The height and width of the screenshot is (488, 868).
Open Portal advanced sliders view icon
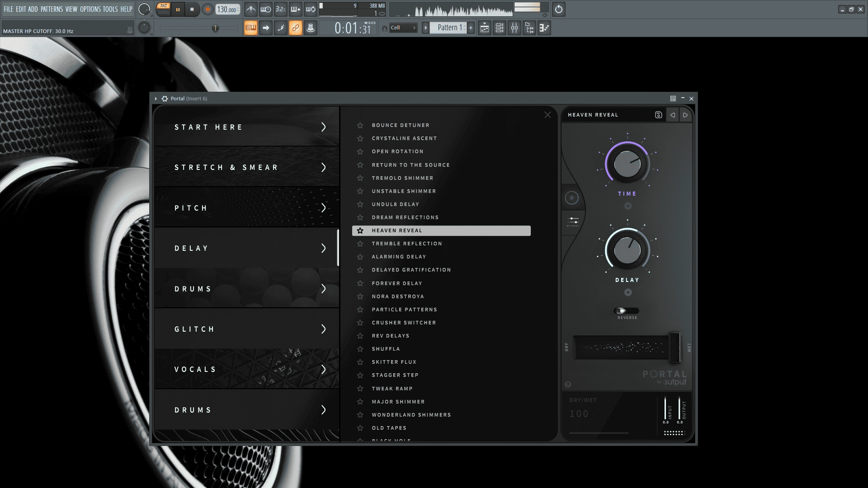573,221
